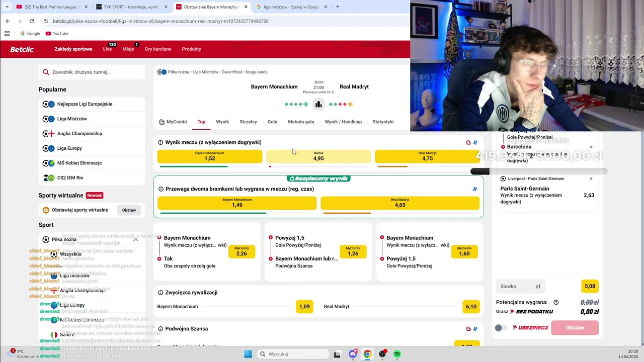Open Gry karciane in Betclic header
644x362 pixels.
pyautogui.click(x=158, y=49)
